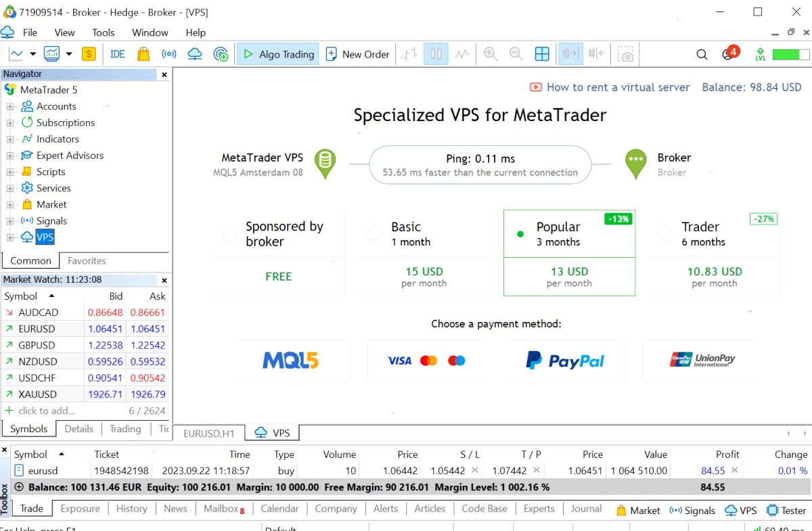
Task: Expand the Indicators tree node
Action: coord(10,139)
